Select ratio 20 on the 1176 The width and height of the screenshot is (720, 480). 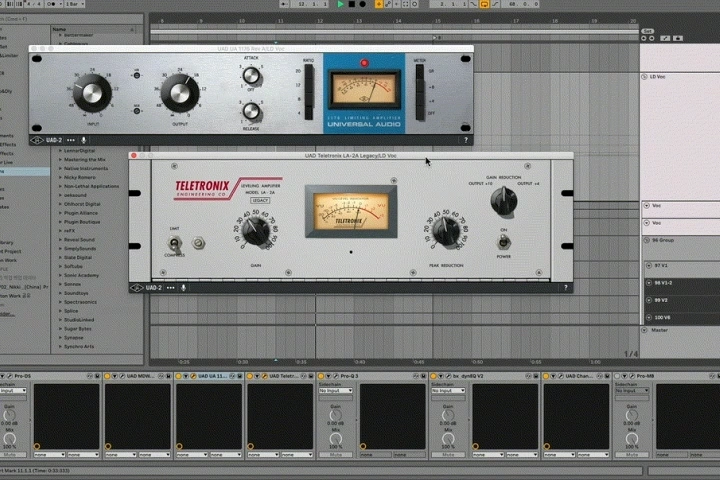pyautogui.click(x=309, y=72)
